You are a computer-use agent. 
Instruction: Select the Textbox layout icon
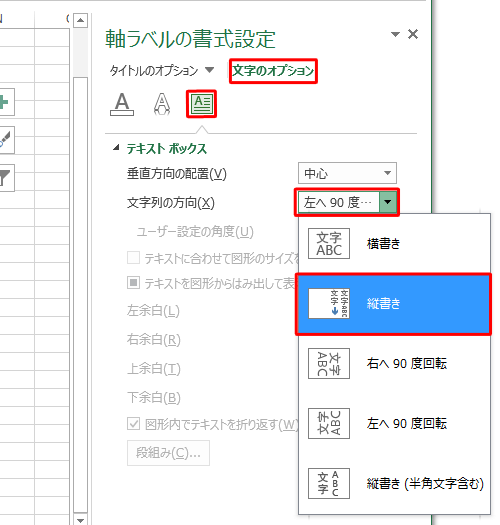tap(202, 104)
